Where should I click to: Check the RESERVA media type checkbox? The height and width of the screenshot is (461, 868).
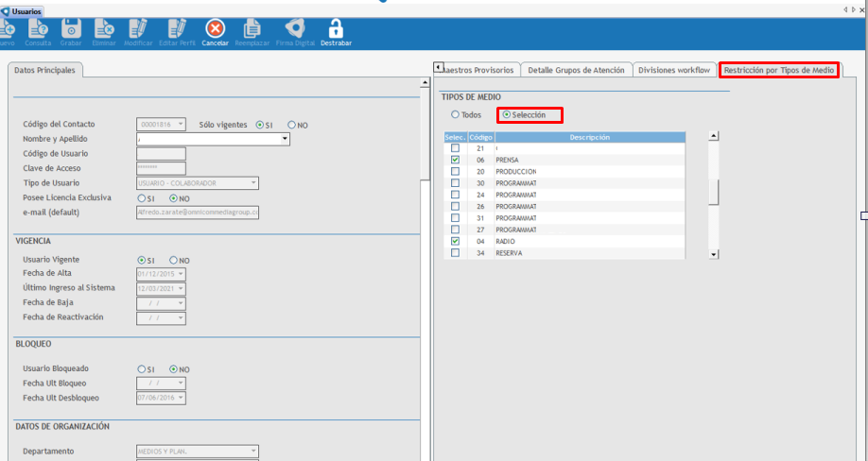(x=456, y=253)
